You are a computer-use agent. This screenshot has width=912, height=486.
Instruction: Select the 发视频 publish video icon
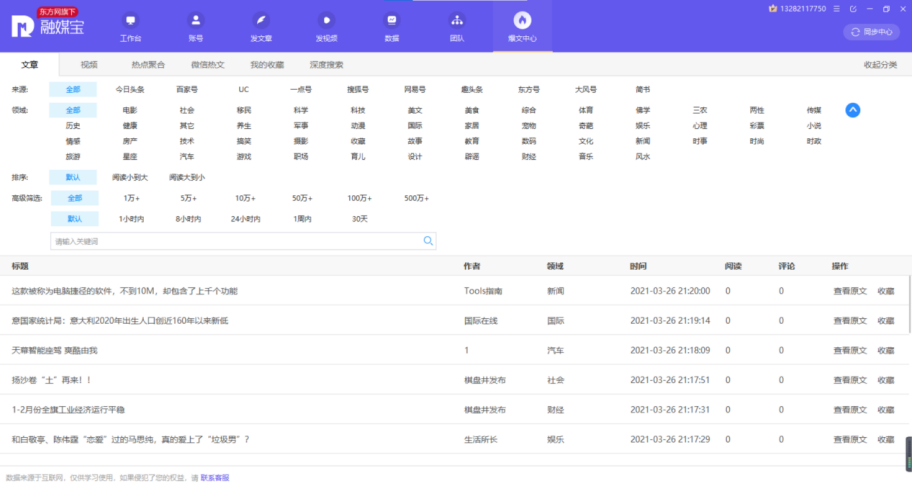(x=326, y=26)
